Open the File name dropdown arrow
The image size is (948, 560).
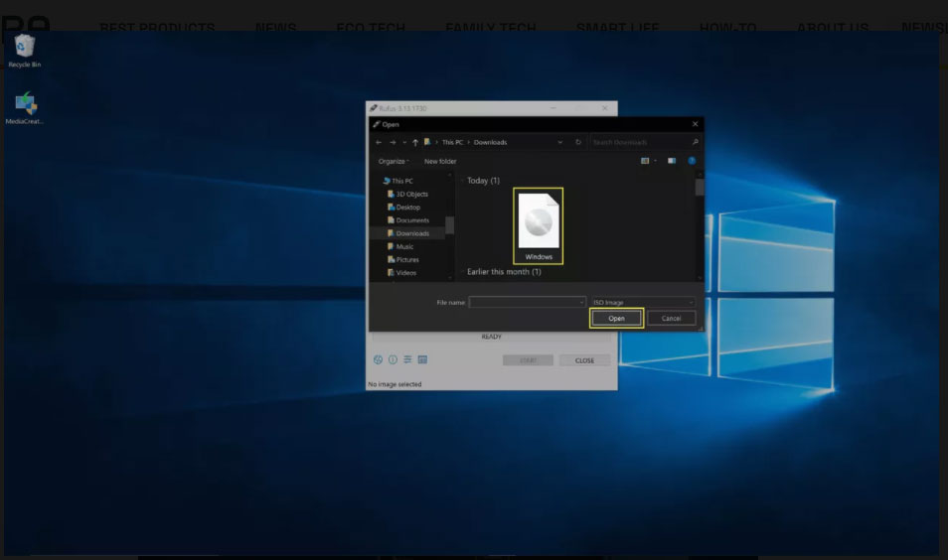[x=581, y=302]
